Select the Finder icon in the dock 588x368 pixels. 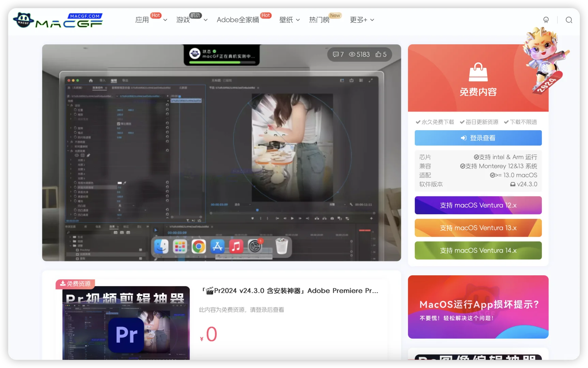tap(161, 246)
